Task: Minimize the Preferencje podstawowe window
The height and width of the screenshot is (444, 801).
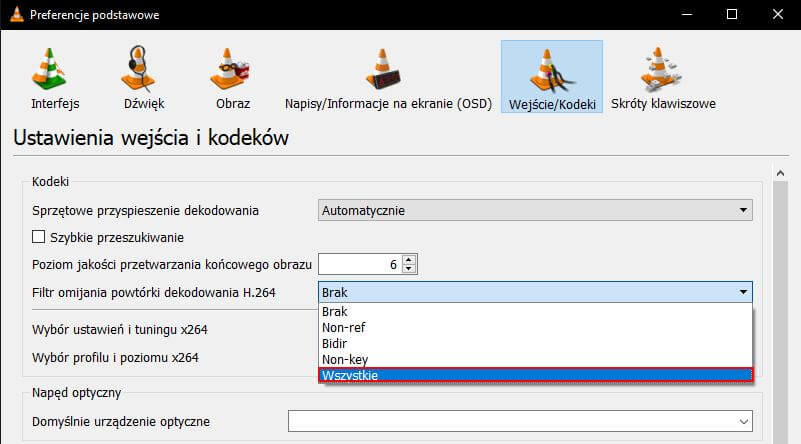Action: point(687,14)
